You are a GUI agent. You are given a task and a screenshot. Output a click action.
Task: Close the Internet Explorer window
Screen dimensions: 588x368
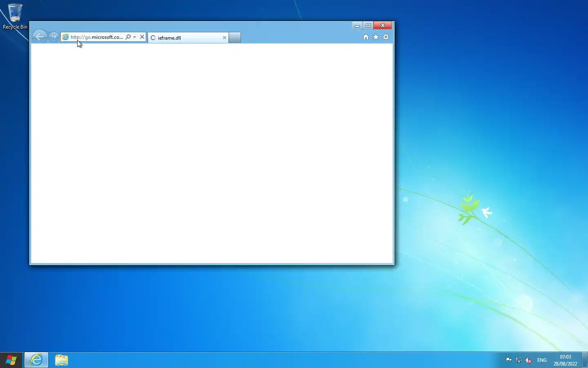pos(383,25)
